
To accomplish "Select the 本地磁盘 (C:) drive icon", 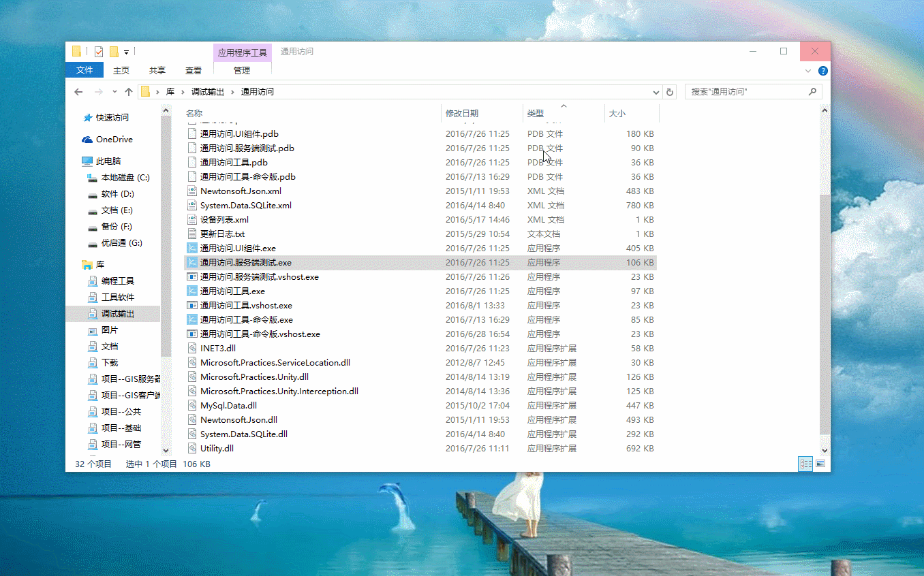I will click(x=93, y=178).
